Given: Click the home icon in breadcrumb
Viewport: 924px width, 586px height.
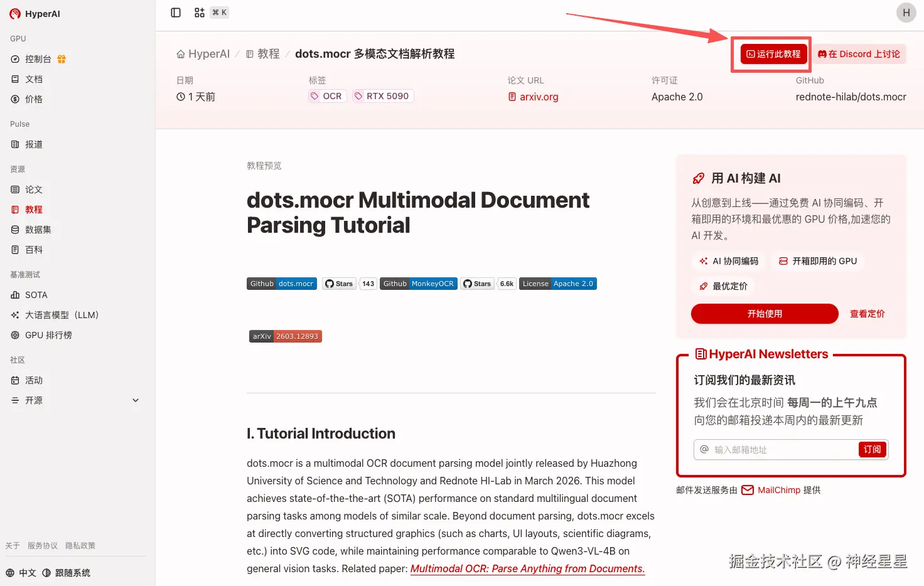Looking at the screenshot, I should (181, 54).
